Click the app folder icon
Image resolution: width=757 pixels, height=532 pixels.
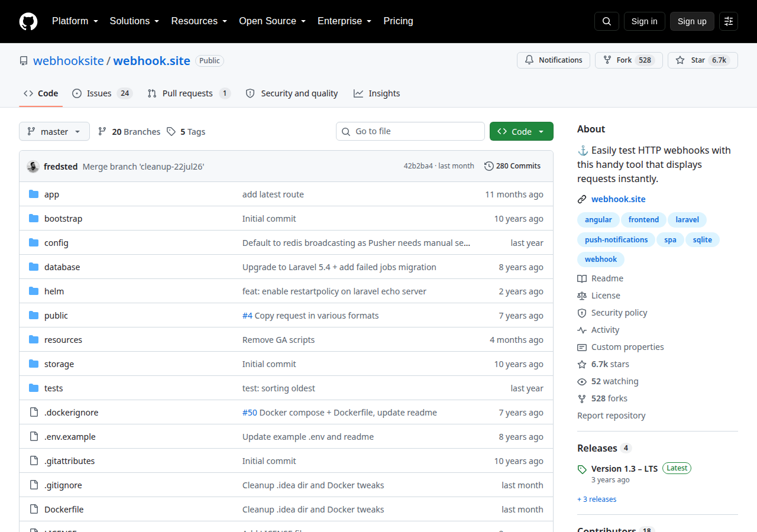pos(34,194)
